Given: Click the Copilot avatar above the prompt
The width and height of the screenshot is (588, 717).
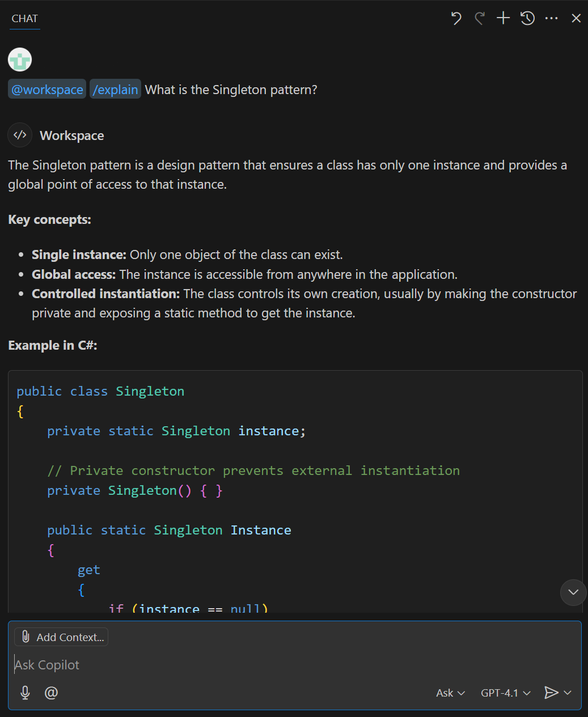Looking at the screenshot, I should [x=19, y=59].
